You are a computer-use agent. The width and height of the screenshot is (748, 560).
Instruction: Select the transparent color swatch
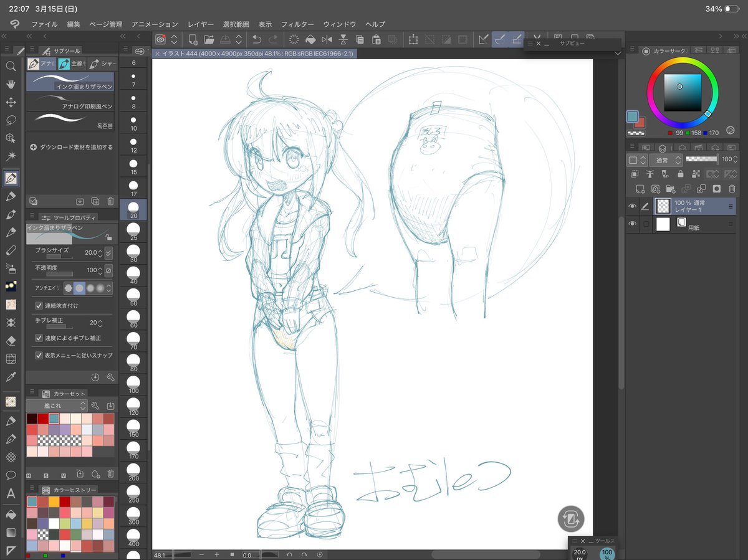[x=636, y=133]
